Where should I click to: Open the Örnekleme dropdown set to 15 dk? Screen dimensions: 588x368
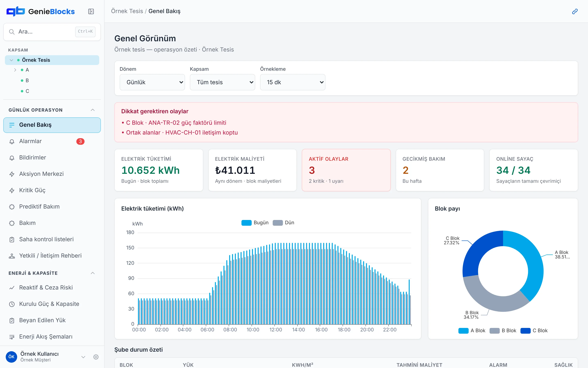pos(293,82)
